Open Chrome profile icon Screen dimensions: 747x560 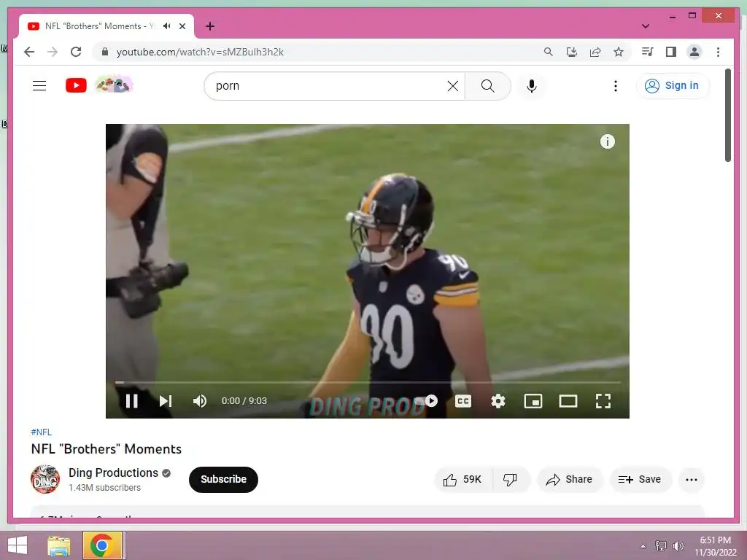pos(694,52)
